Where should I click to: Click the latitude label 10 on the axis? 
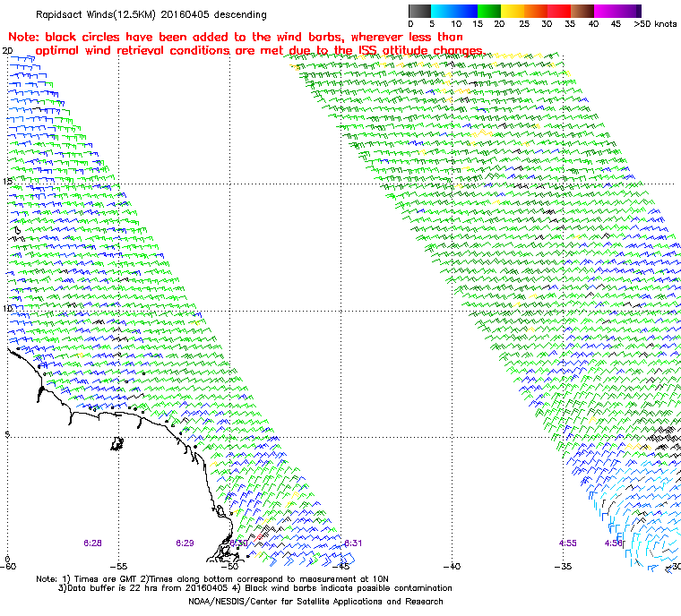7,308
